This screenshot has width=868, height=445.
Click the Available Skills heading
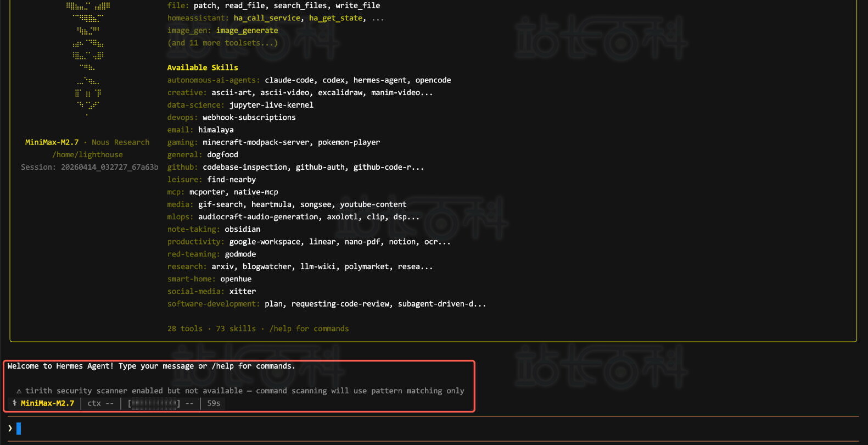tap(203, 68)
